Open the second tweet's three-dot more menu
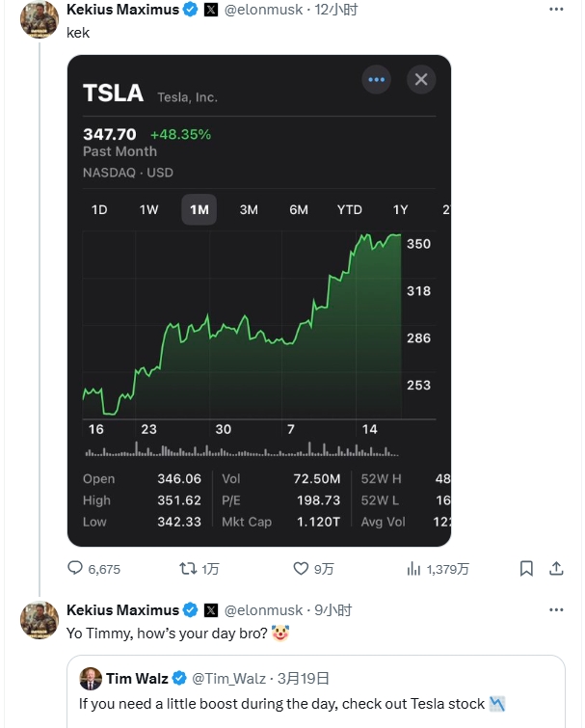585x728 pixels. pos(556,610)
